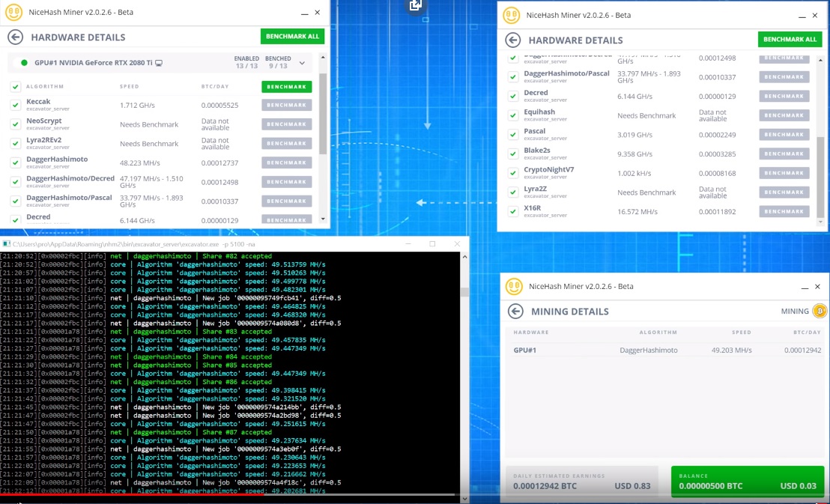Click the Keccak speed '1.712 GH/s'
This screenshot has width=830, height=504.
coord(137,106)
